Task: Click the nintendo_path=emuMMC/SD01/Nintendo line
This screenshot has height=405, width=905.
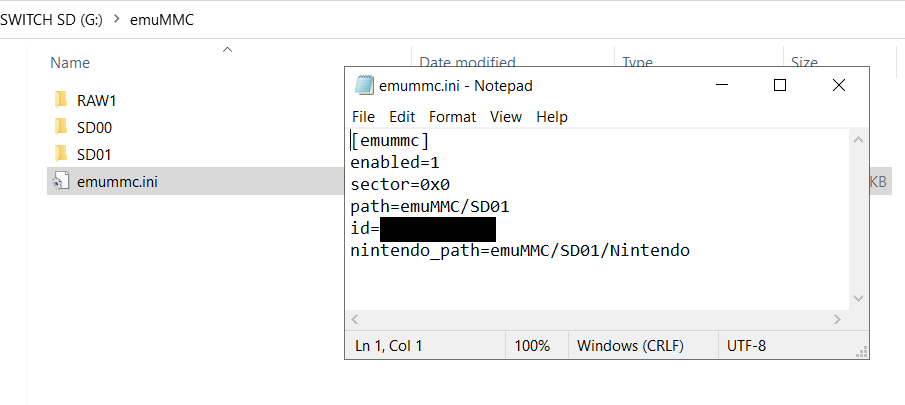Action: coord(520,251)
